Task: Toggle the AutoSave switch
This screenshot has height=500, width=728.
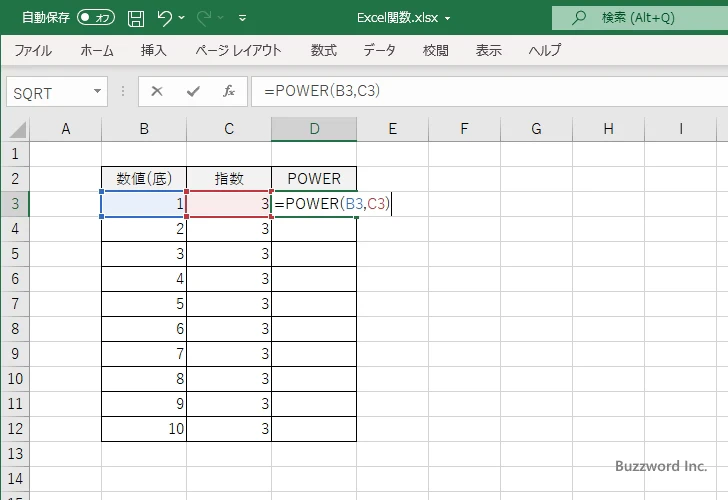Action: pyautogui.click(x=96, y=18)
